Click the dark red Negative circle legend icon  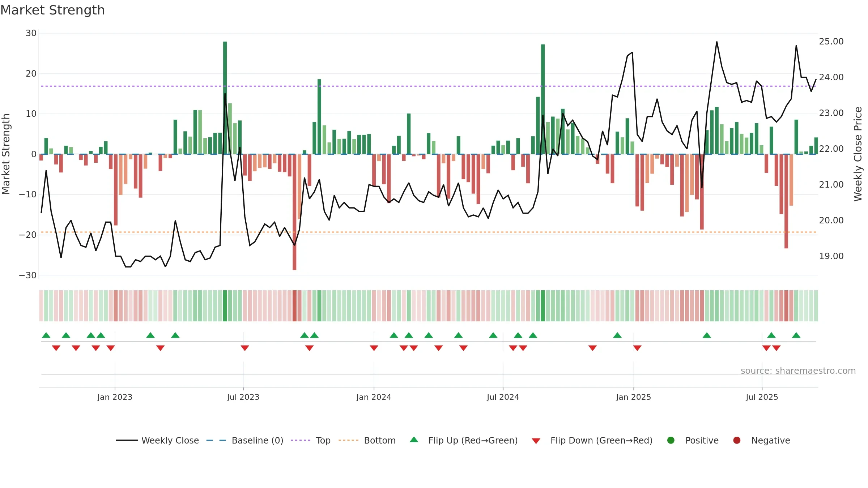pyautogui.click(x=737, y=440)
